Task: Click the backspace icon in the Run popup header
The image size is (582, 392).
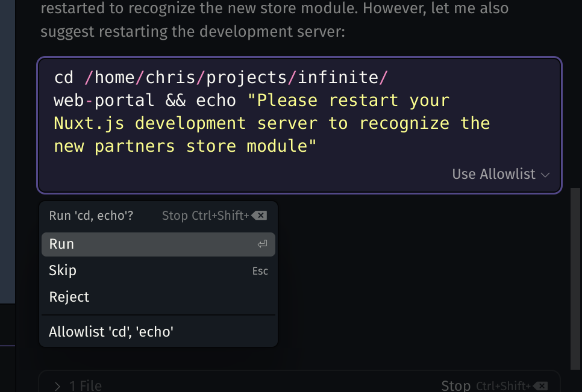Action: tap(259, 216)
